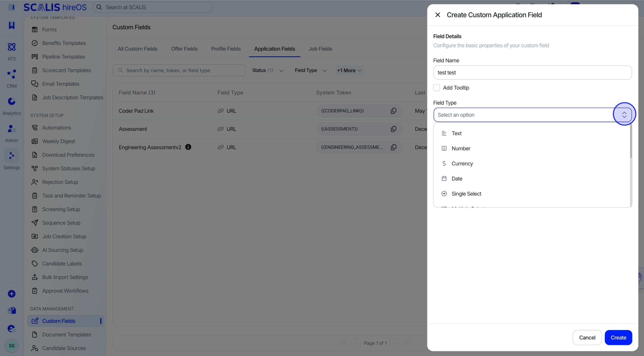Open the Settings module icon
The height and width of the screenshot is (356, 644).
tap(12, 156)
